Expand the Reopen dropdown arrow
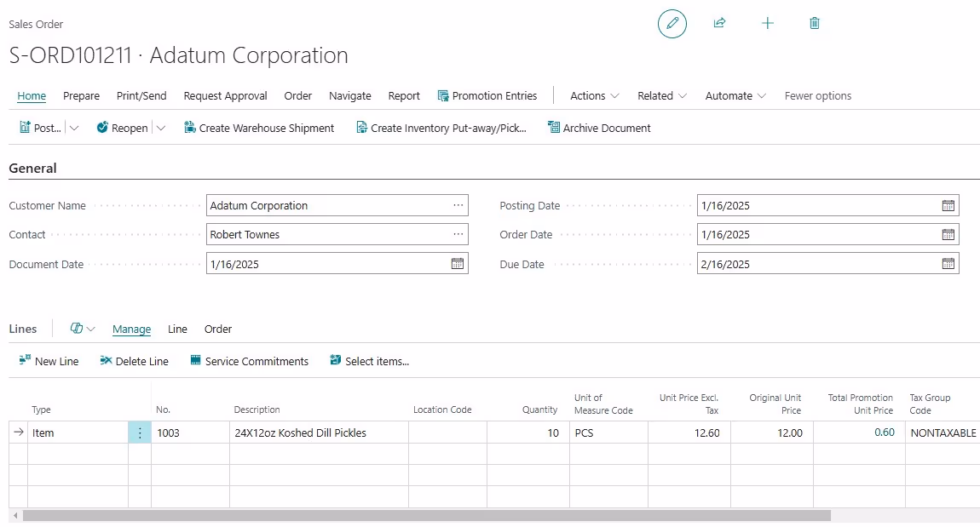This screenshot has width=980, height=527. click(160, 128)
